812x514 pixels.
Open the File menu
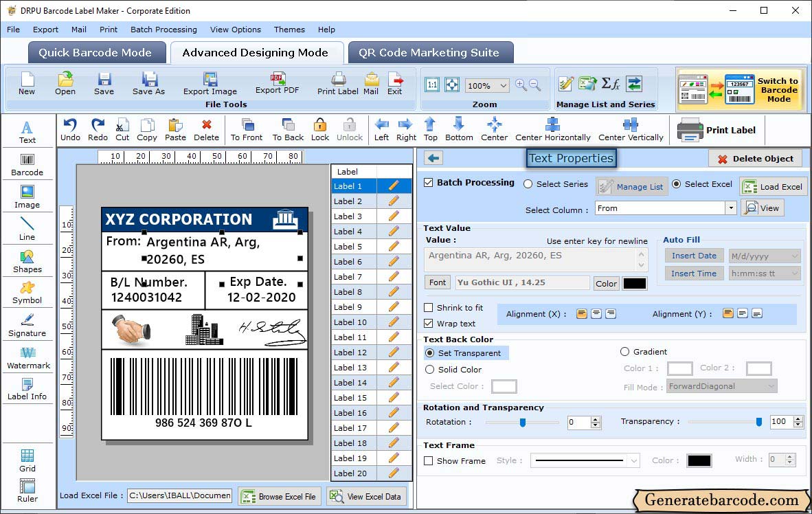tap(14, 30)
